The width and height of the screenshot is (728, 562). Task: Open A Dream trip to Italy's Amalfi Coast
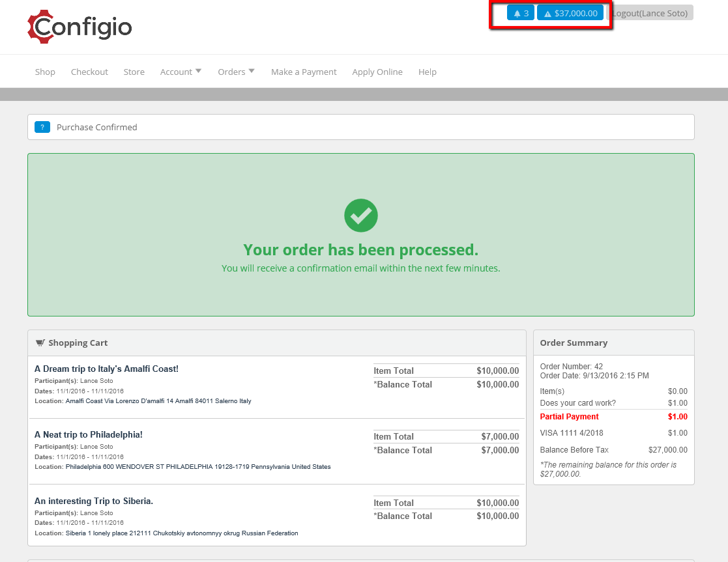coord(106,369)
